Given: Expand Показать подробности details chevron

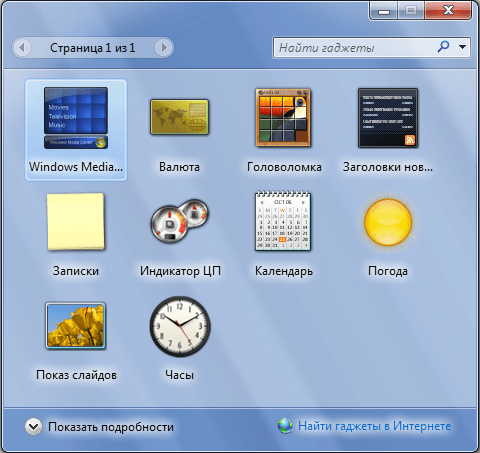Looking at the screenshot, I should pos(33,427).
